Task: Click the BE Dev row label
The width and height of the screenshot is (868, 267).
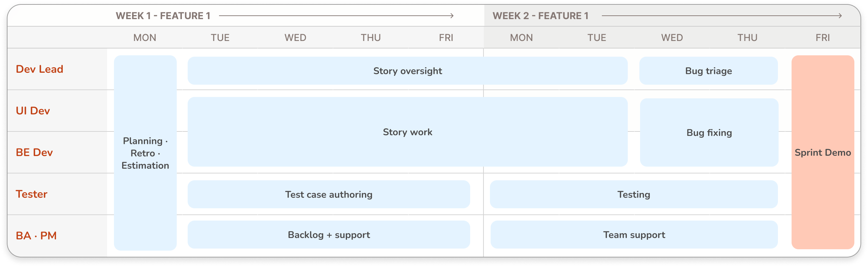Action: 34,152
